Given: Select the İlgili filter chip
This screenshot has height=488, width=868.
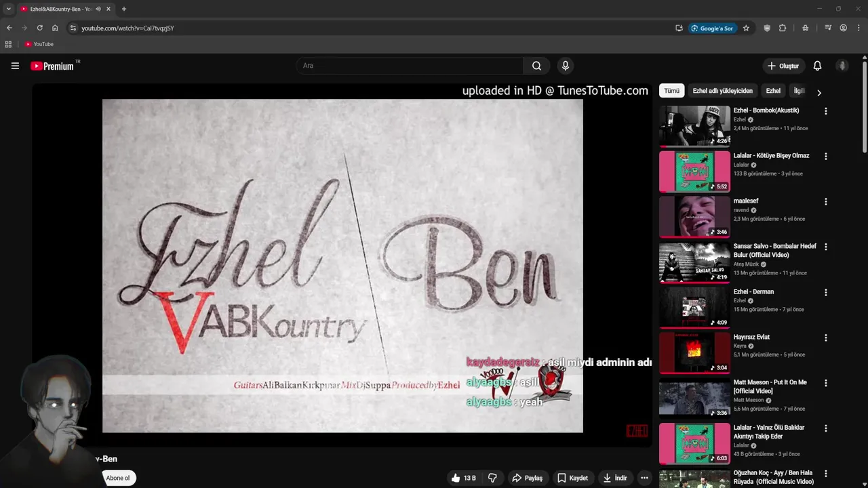Looking at the screenshot, I should (799, 91).
